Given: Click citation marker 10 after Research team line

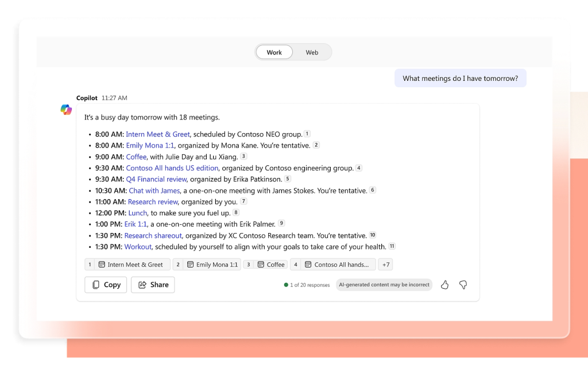Looking at the screenshot, I should pos(372,235).
